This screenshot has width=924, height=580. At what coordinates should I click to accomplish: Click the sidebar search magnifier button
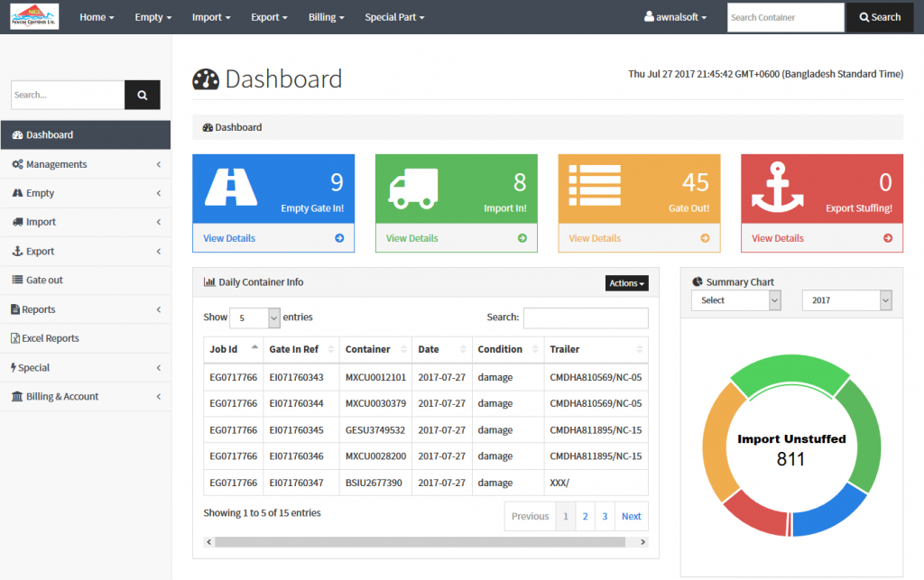coord(142,95)
